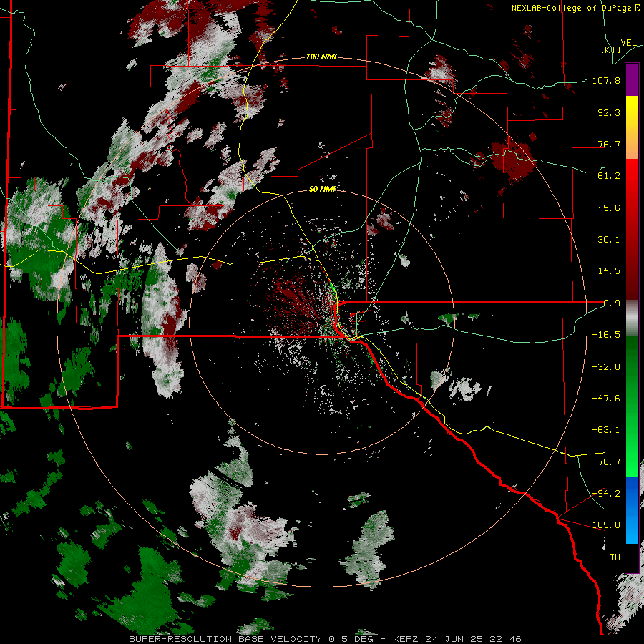Image resolution: width=644 pixels, height=644 pixels.
Task: Click the NEXLAB-College of DuPage label
Action: pyautogui.click(x=575, y=8)
